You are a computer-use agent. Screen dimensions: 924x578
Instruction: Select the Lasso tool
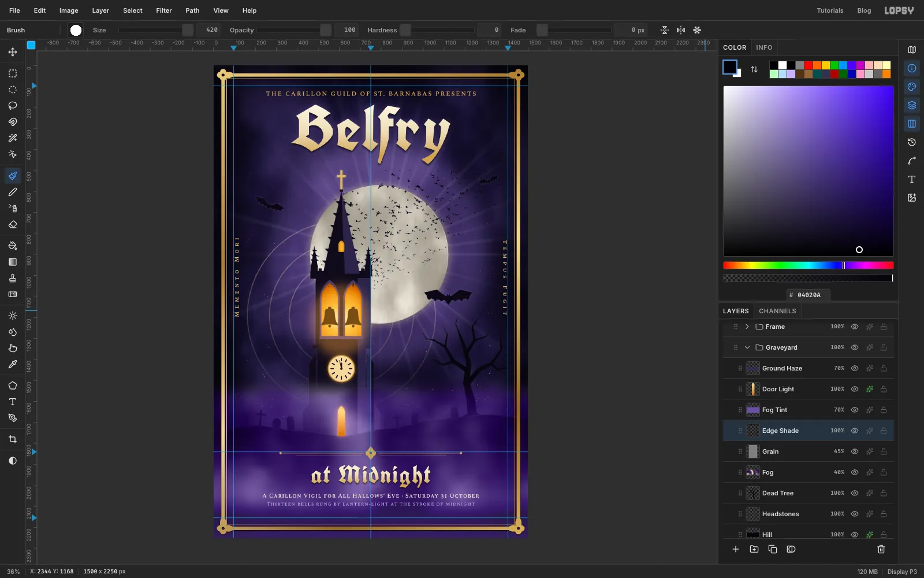pos(13,106)
